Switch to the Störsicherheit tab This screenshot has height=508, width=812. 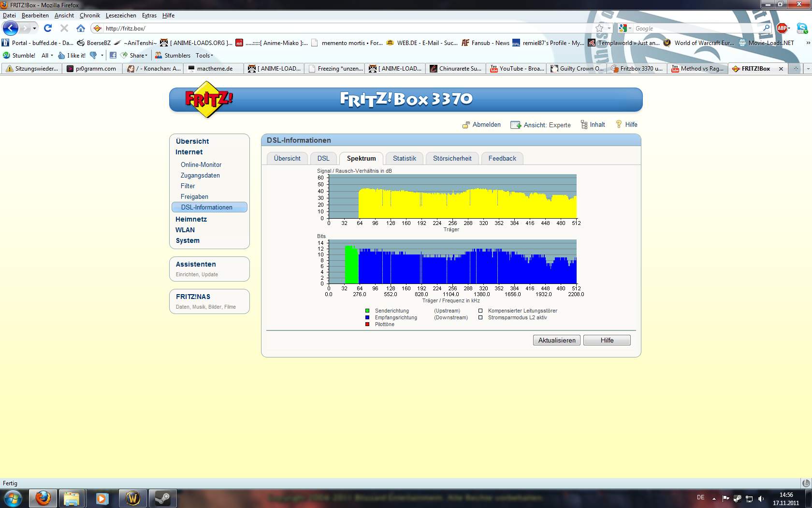point(452,158)
